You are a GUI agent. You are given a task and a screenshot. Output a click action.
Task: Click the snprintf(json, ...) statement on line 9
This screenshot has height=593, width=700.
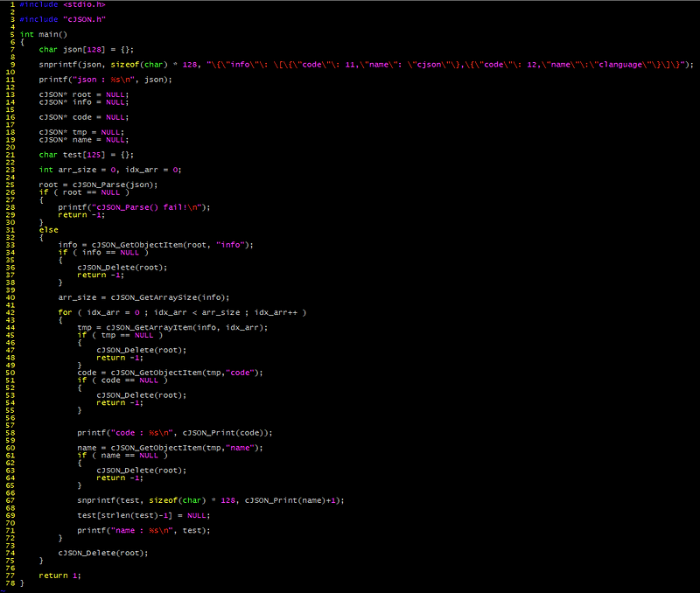(x=366, y=65)
